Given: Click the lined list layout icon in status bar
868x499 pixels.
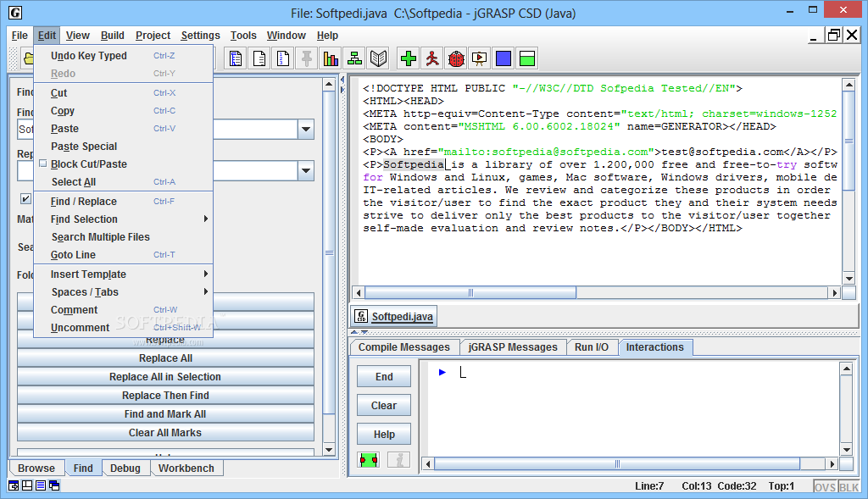Looking at the screenshot, I should pyautogui.click(x=41, y=485).
